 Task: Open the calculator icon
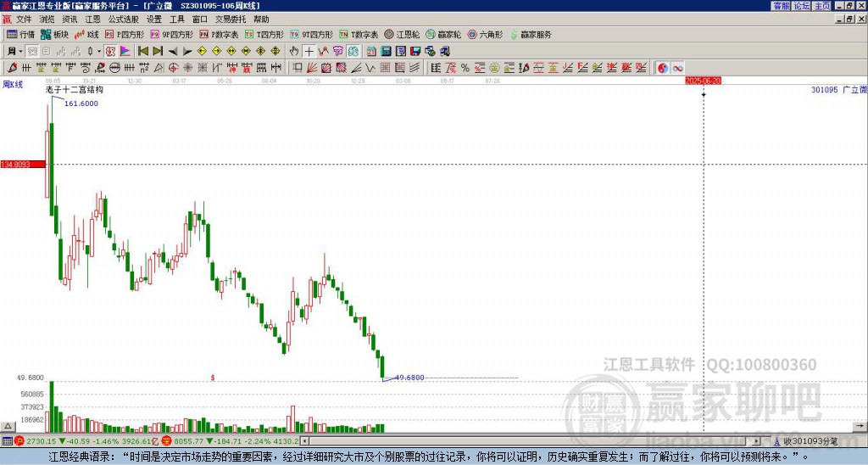tap(386, 51)
